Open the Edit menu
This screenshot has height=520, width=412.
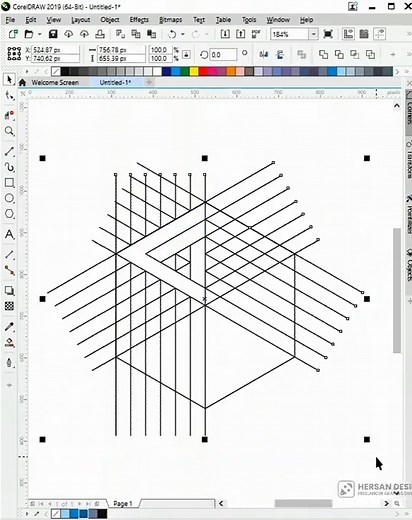(31, 20)
